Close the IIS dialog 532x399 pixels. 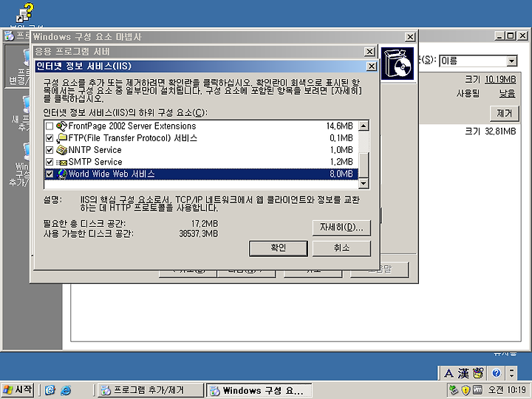[x=372, y=66]
